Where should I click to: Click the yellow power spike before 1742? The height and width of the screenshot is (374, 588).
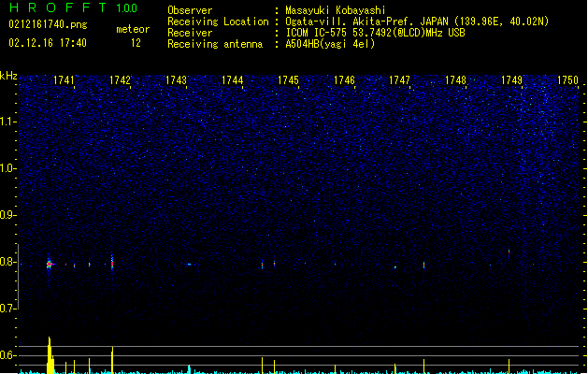[112, 360]
